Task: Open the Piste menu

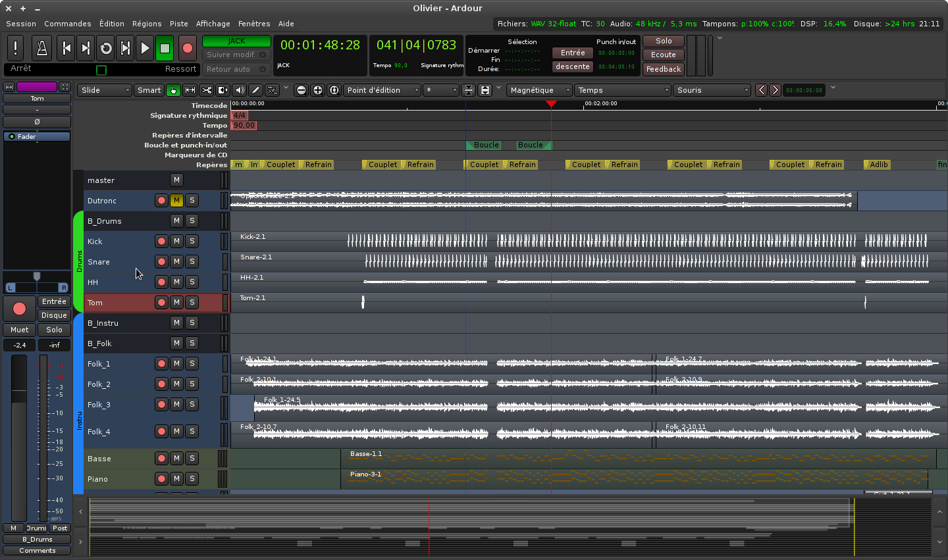Action: tap(178, 24)
